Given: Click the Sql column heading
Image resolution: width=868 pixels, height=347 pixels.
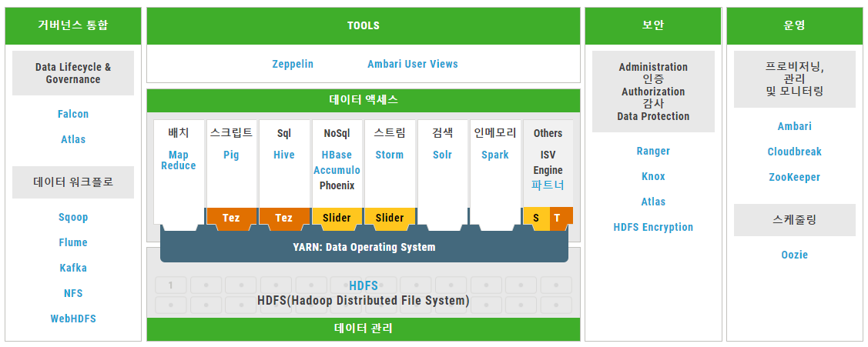Looking at the screenshot, I should (x=284, y=133).
